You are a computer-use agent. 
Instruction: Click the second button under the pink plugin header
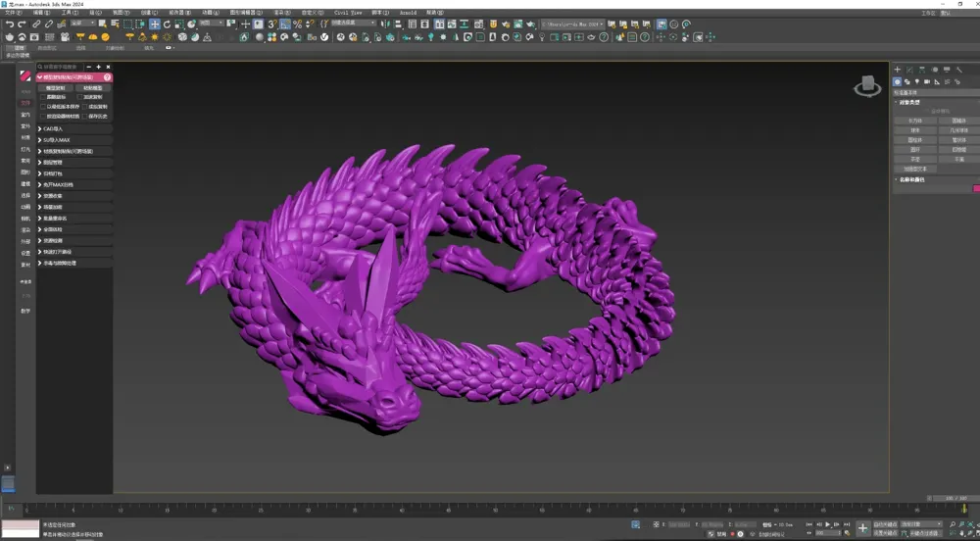pos(92,88)
